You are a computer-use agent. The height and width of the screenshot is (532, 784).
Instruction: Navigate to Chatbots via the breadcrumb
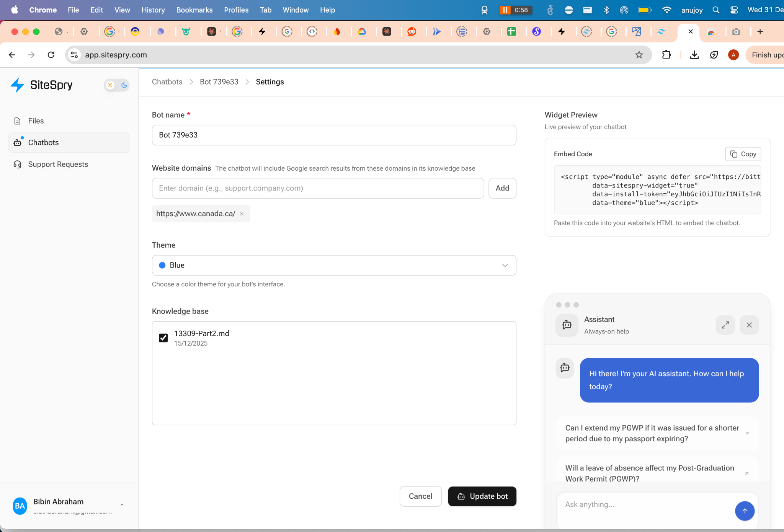(x=167, y=82)
